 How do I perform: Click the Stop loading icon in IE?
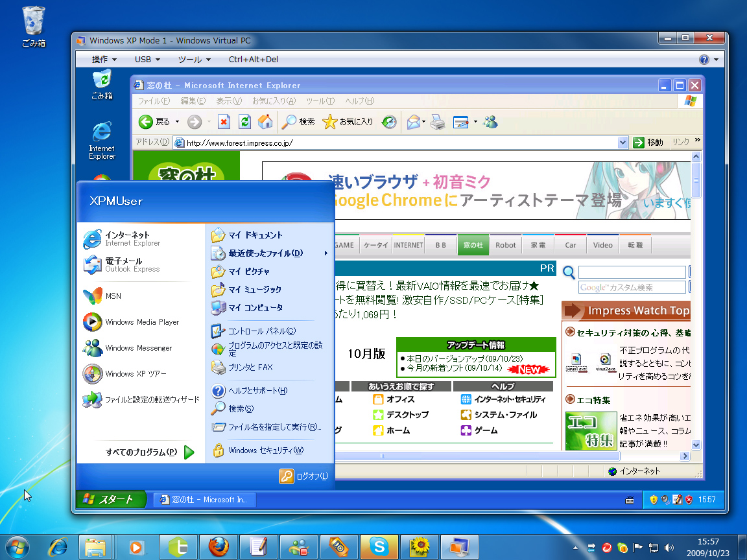pyautogui.click(x=224, y=122)
